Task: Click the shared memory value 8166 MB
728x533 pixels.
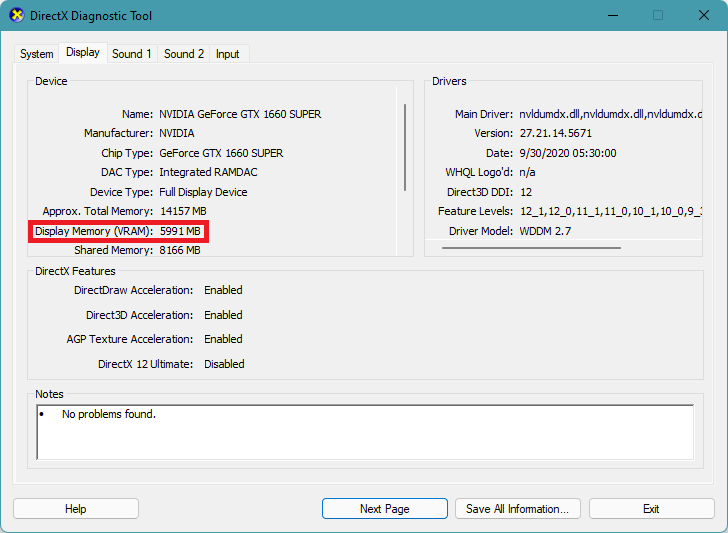Action: tap(180, 250)
